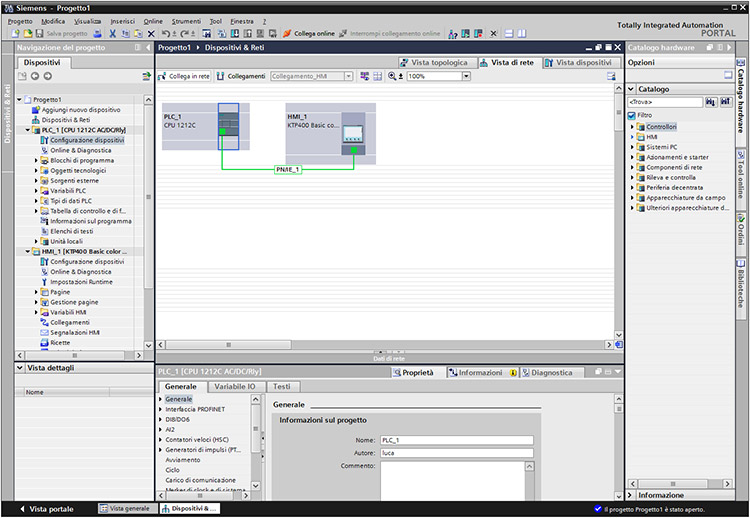Expand Blocchi di programma folder
Screen dimensions: 750x518
click(x=36, y=160)
